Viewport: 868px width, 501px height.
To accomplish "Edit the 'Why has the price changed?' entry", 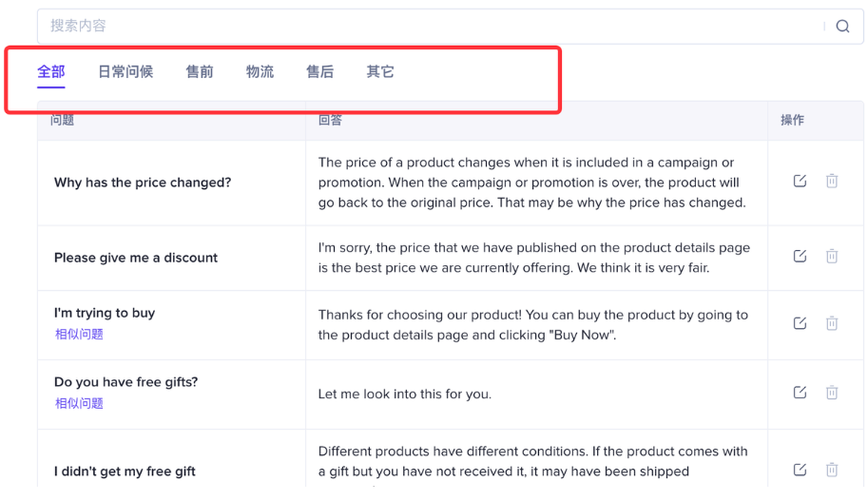I will pyautogui.click(x=800, y=181).
